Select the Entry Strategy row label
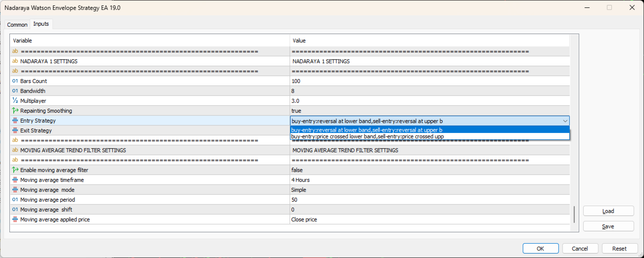The image size is (644, 258). [x=38, y=121]
